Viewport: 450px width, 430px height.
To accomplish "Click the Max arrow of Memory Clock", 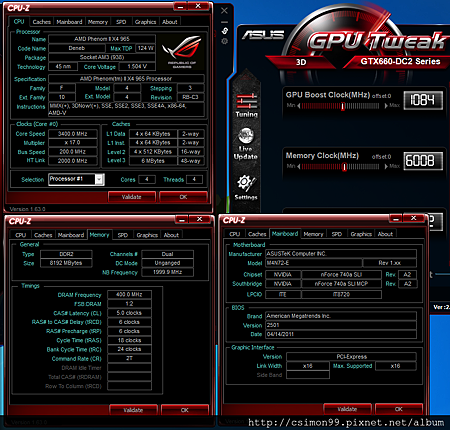I will click(386, 166).
